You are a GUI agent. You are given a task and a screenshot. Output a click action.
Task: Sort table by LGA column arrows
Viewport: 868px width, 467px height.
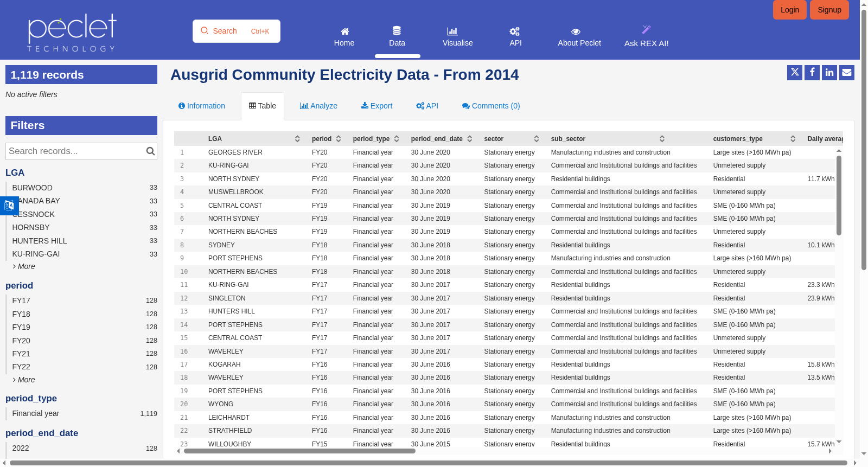pos(297,139)
